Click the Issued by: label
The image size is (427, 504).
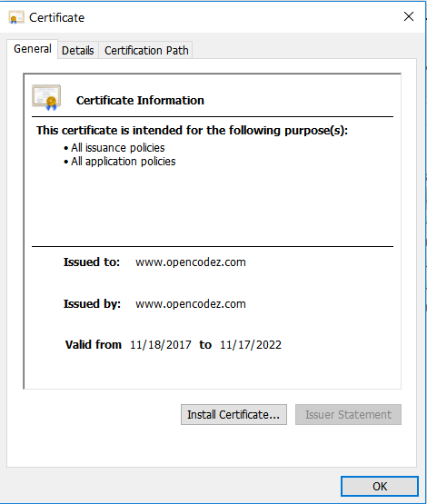tap(93, 304)
